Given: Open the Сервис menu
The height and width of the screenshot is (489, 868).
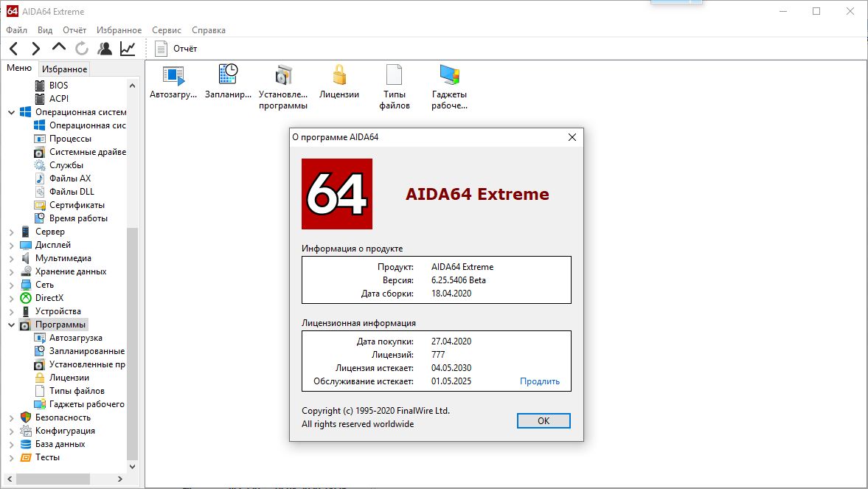Looking at the screenshot, I should 167,30.
